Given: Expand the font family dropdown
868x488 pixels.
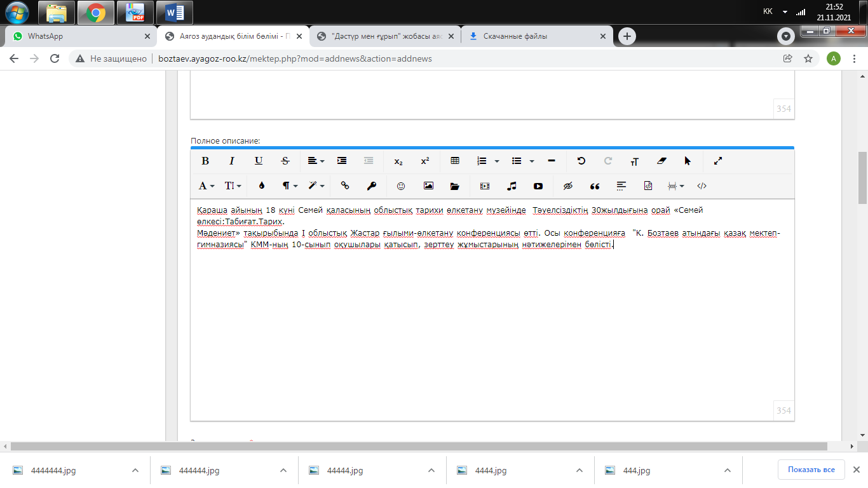Looking at the screenshot, I should pos(207,186).
